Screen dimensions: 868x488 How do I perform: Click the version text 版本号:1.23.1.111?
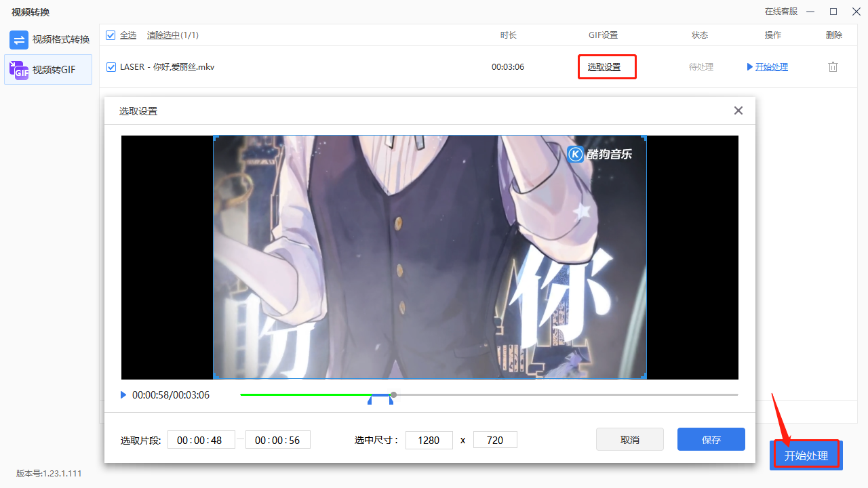pyautogui.click(x=49, y=473)
